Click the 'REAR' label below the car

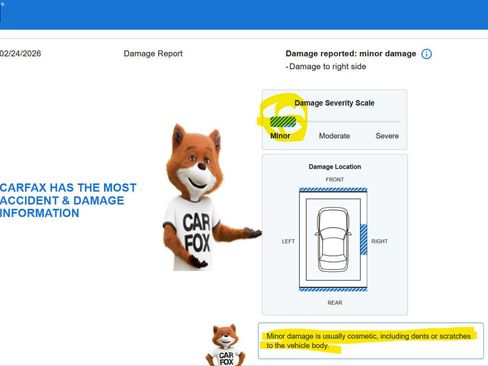click(335, 303)
